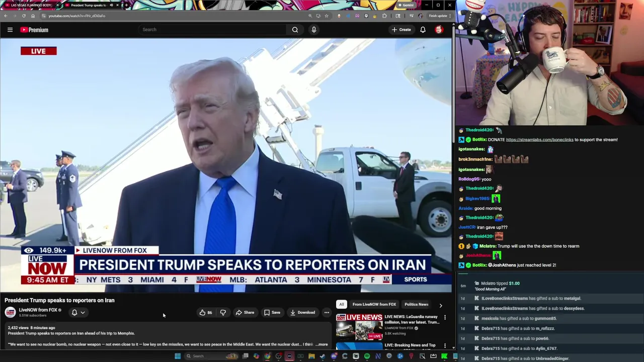The width and height of the screenshot is (644, 362).
Task: Open LIVE NEWS LaGuardia runway video thumbnail
Action: [x=359, y=327]
